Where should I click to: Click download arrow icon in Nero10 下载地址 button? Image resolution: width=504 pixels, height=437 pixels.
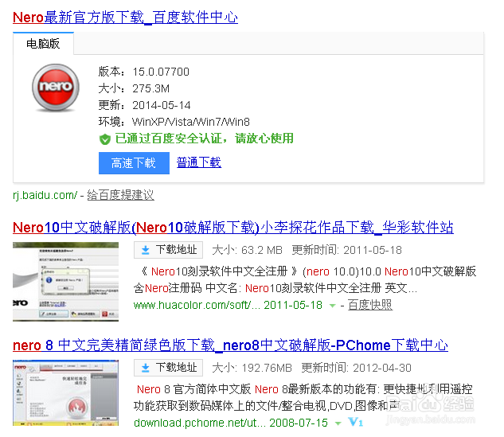point(145,250)
